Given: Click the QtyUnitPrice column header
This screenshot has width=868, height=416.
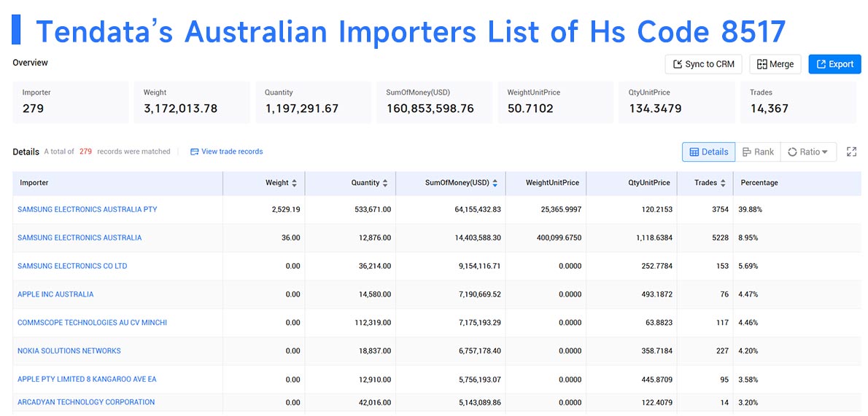Looking at the screenshot, I should [632, 183].
